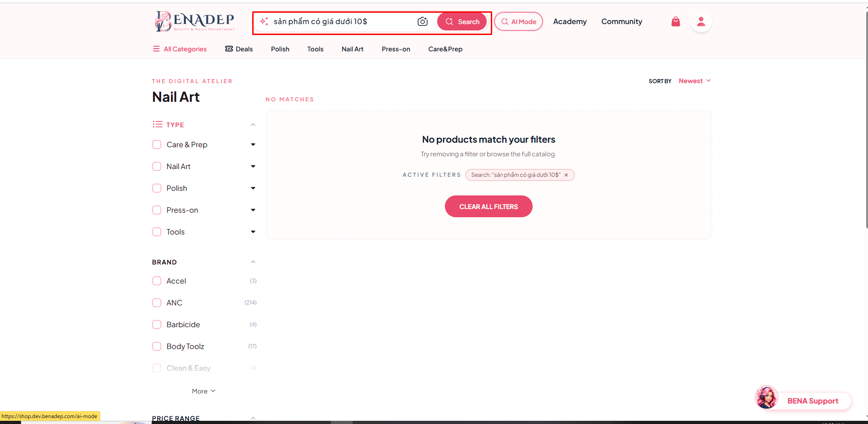
Task: Open the Deals coupon link
Action: 239,49
